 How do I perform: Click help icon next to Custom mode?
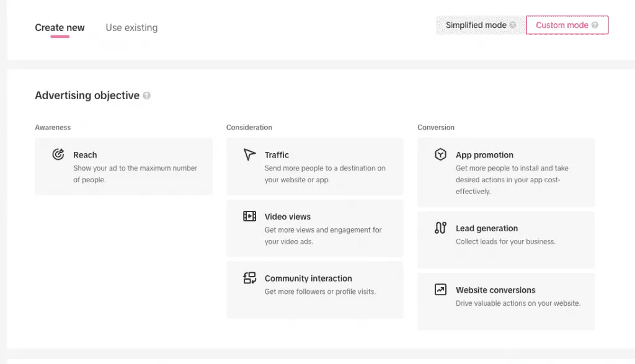(x=595, y=25)
